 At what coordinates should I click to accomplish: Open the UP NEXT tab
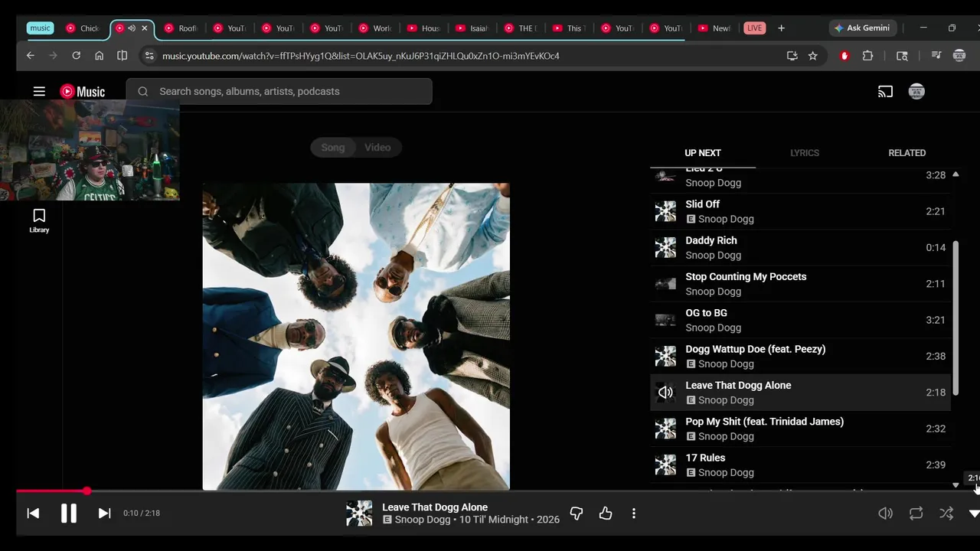[x=703, y=153]
